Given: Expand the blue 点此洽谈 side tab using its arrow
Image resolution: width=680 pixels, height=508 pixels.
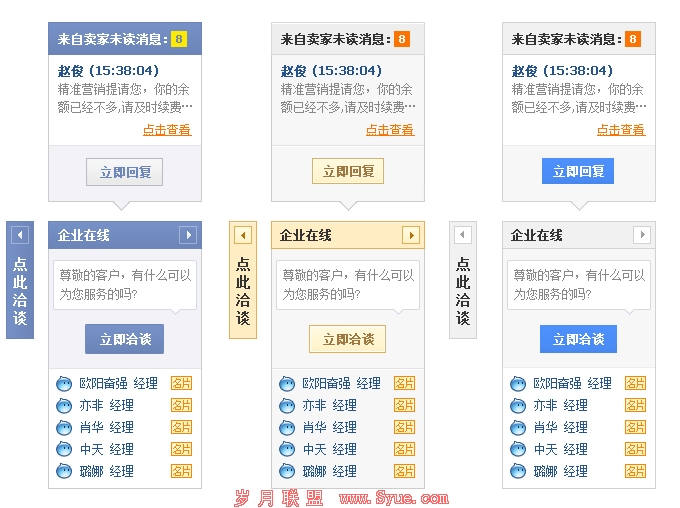Looking at the screenshot, I should coord(20,235).
